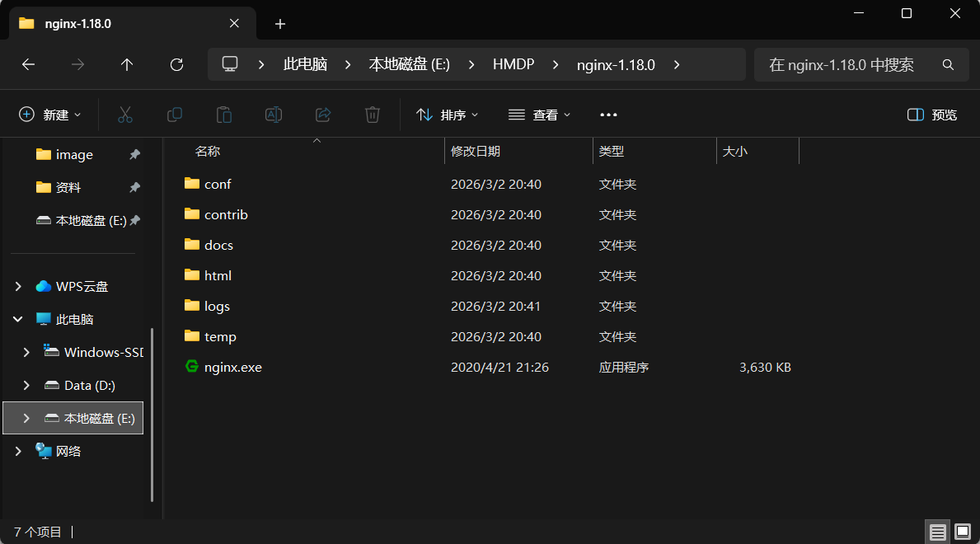Screen dimensions: 980x544
Task: Open the 排序 sort dropdown
Action: tap(448, 115)
